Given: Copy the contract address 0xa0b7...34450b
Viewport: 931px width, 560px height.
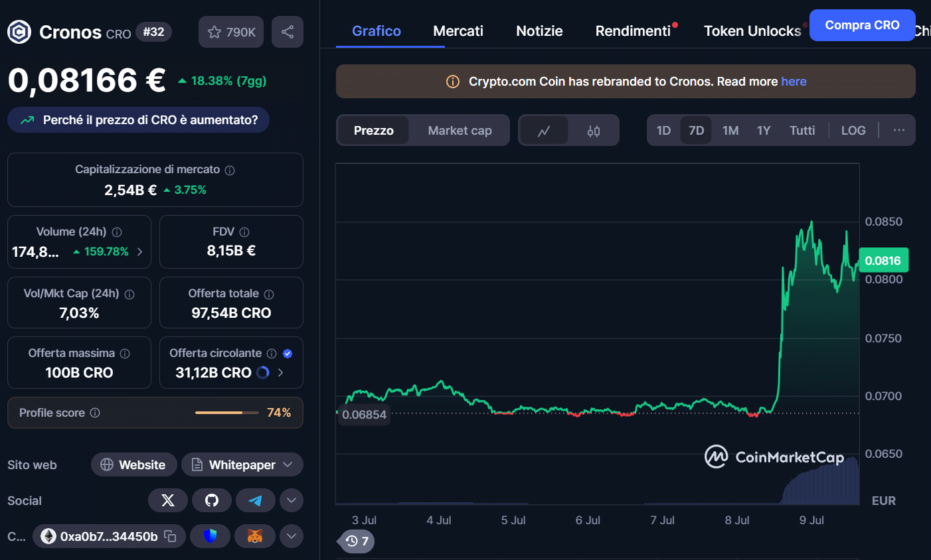Looking at the screenshot, I should 170,536.
